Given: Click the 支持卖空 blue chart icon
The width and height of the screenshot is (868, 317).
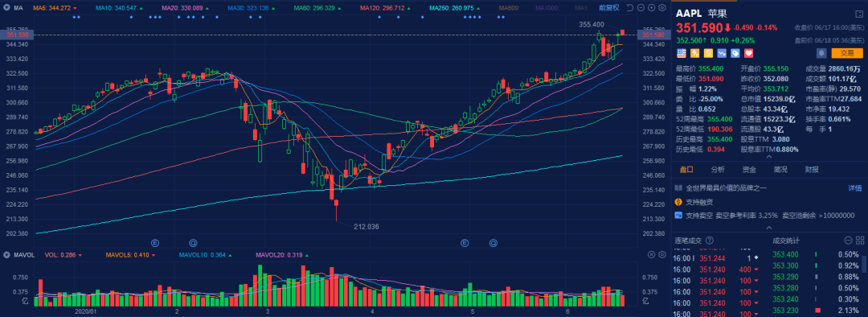Looking at the screenshot, I should (x=678, y=215).
